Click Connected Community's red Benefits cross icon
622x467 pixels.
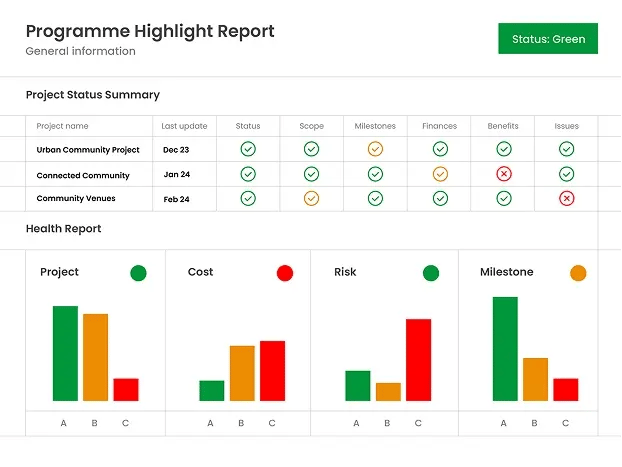(503, 174)
